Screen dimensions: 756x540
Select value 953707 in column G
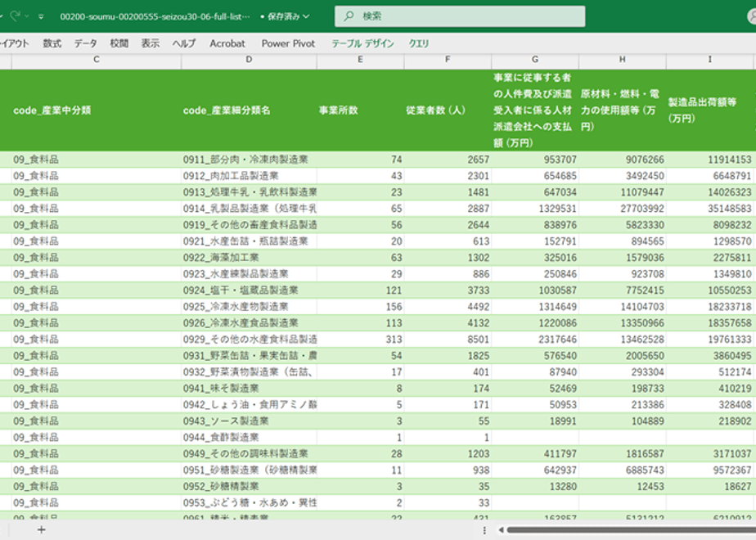pyautogui.click(x=535, y=160)
